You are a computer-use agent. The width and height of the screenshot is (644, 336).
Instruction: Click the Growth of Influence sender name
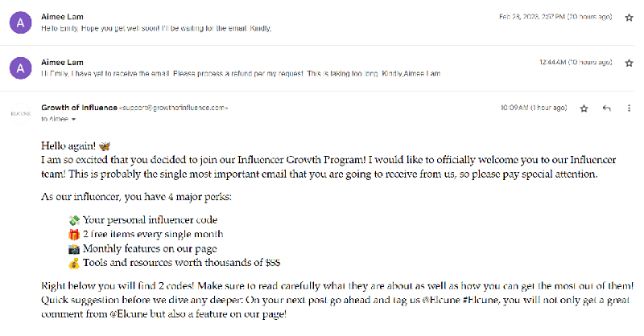[x=79, y=108]
